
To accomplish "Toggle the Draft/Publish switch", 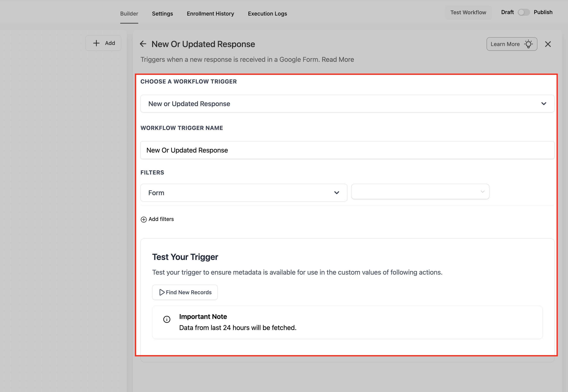I will pyautogui.click(x=523, y=12).
